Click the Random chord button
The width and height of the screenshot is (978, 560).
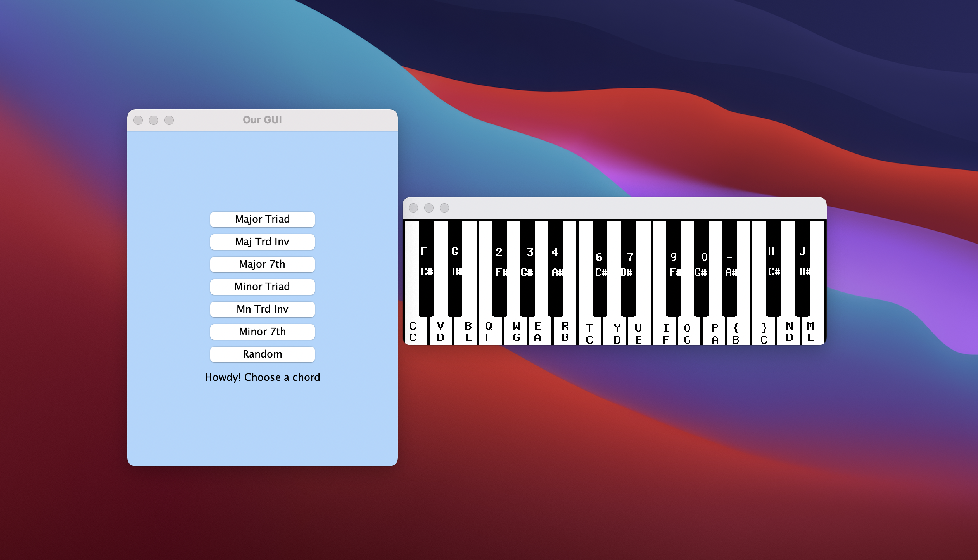click(x=262, y=354)
